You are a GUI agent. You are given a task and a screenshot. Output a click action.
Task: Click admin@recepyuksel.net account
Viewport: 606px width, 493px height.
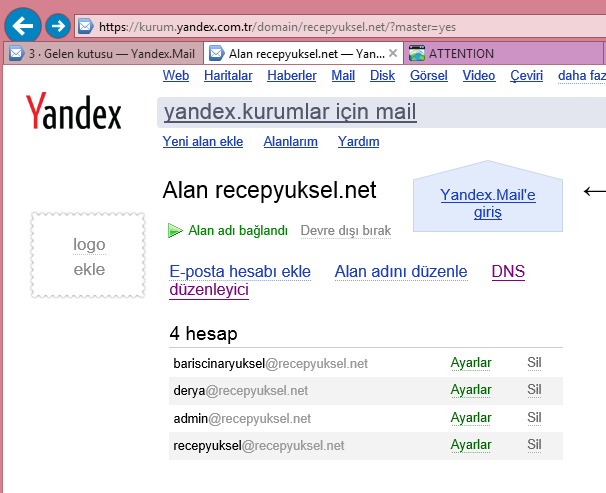tap(242, 418)
